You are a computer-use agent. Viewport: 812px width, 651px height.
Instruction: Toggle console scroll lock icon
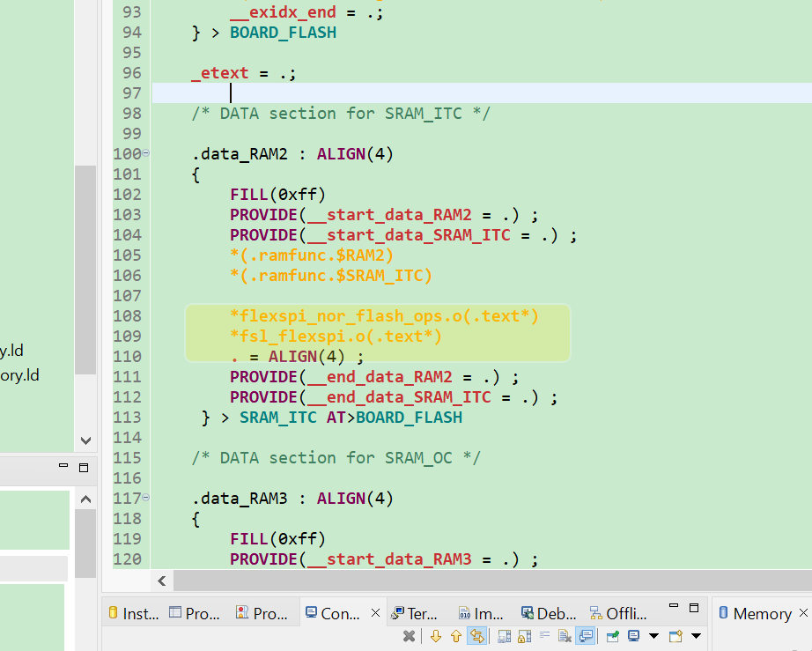pyautogui.click(x=525, y=636)
